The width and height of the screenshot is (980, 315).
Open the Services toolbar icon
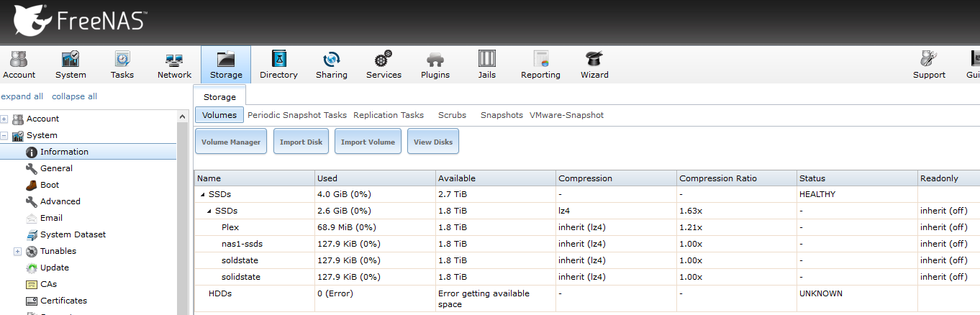(x=384, y=65)
